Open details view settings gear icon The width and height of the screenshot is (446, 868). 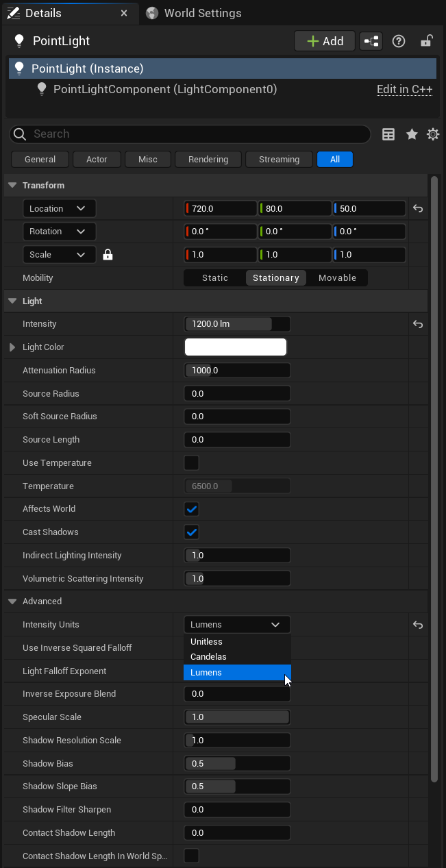coord(433,134)
